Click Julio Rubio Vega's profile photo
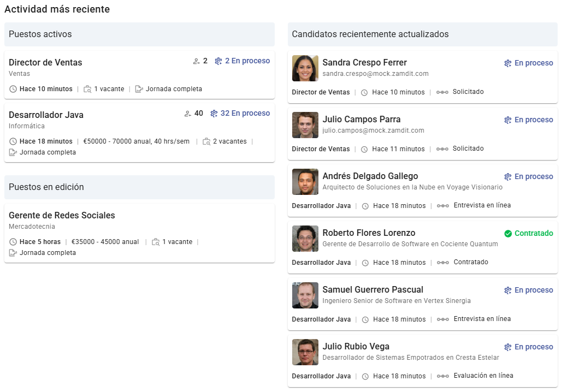The height and width of the screenshot is (392, 562). coord(305,352)
